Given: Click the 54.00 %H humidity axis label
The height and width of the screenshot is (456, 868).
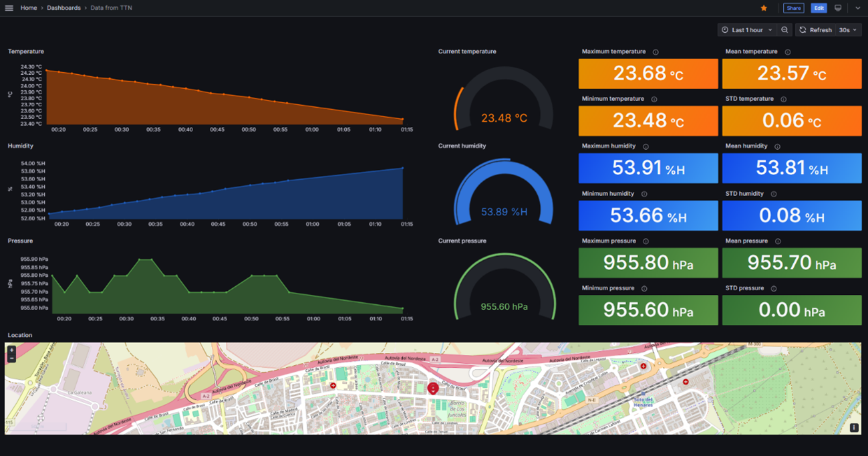Looking at the screenshot, I should coord(33,163).
